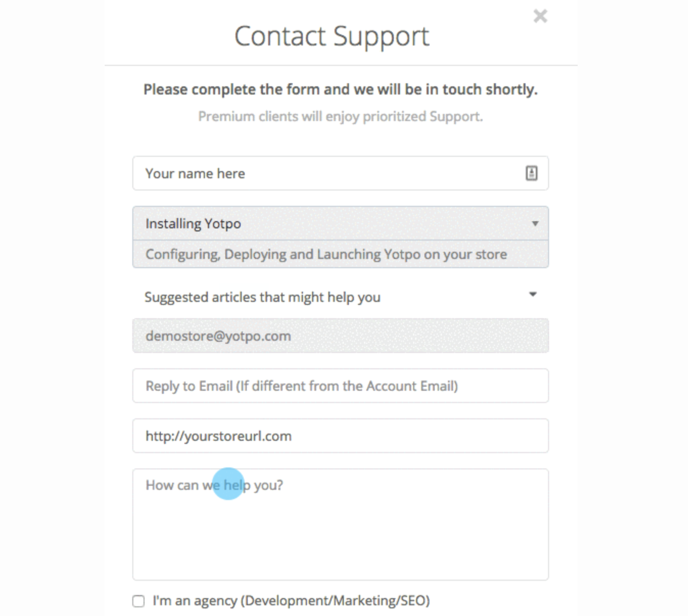This screenshot has width=688, height=616.
Task: Close the Contact Support dialog
Action: pyautogui.click(x=540, y=16)
